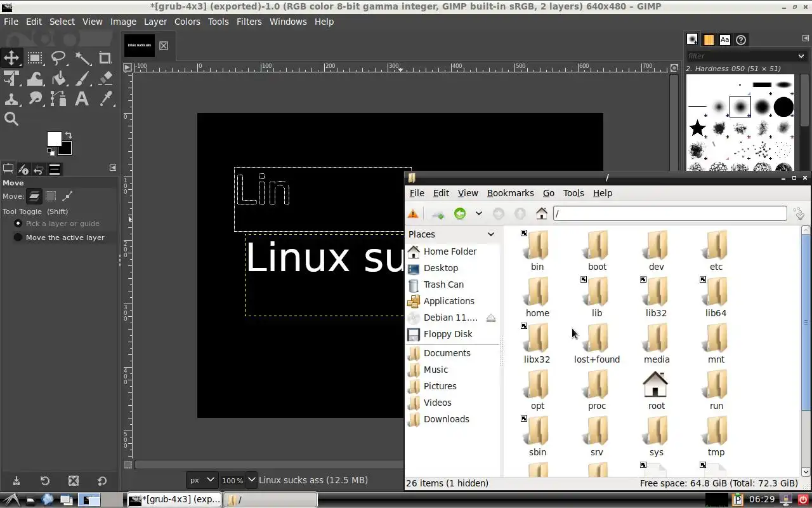812x508 pixels.
Task: Delete tool preset button at bottom
Action: (x=74, y=481)
